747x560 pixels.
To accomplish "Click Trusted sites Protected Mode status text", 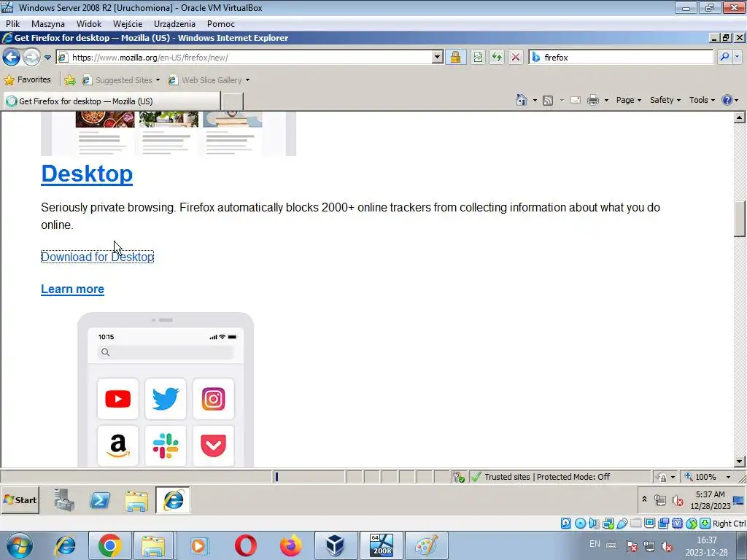I will click(547, 477).
